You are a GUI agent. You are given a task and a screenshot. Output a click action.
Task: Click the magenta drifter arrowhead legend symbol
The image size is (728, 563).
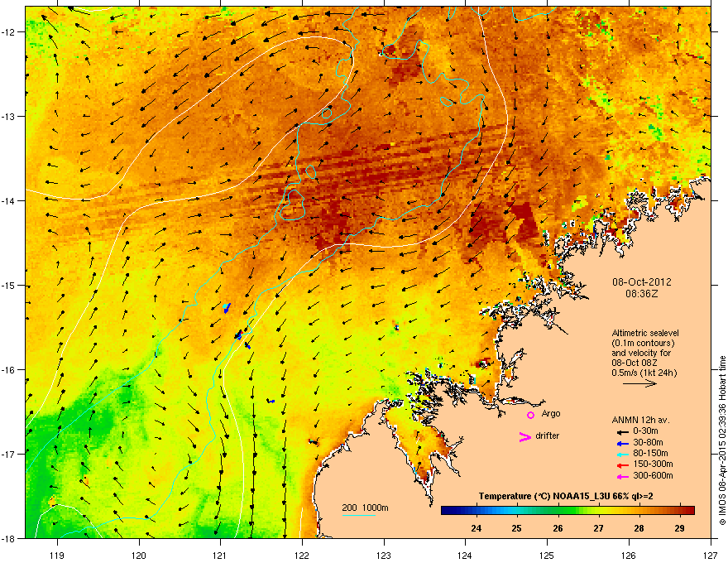pyautogui.click(x=525, y=436)
